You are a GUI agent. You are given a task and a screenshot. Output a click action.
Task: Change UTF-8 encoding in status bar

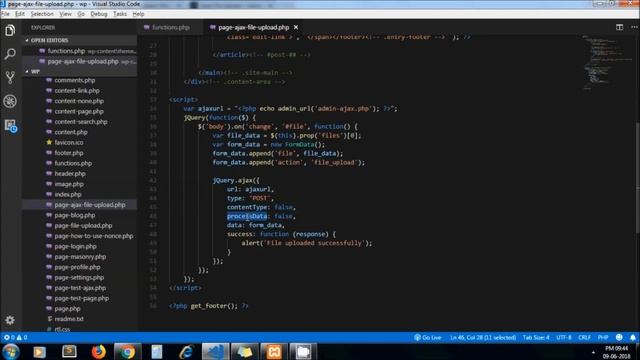pyautogui.click(x=564, y=338)
